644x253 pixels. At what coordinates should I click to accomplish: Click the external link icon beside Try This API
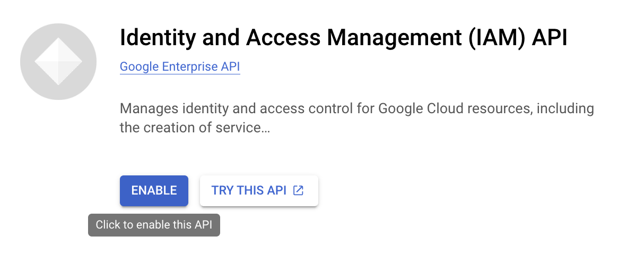pos(299,190)
